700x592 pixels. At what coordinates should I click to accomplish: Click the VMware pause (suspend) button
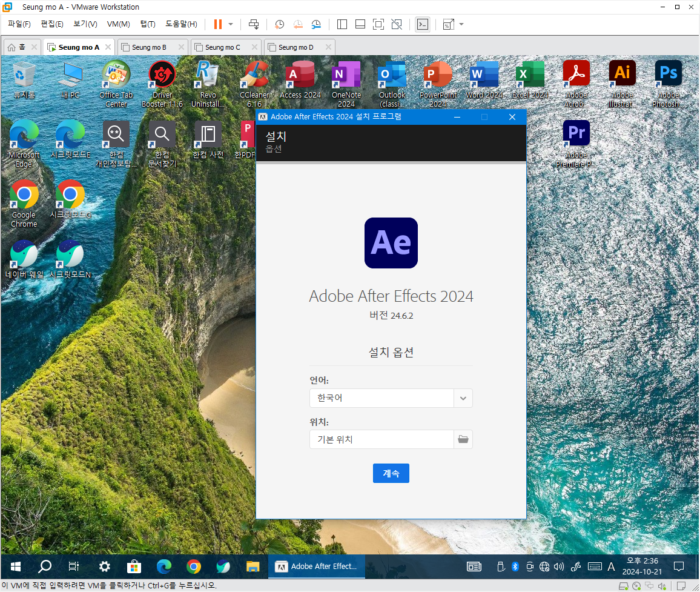pyautogui.click(x=218, y=24)
